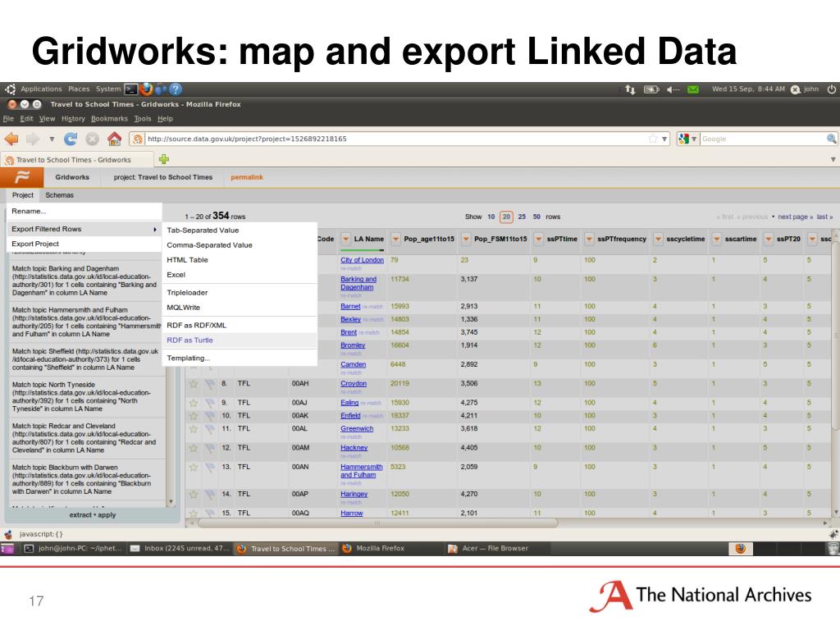This screenshot has height=630, width=840.
Task: Click the Gridworks logo icon
Action: [x=22, y=177]
